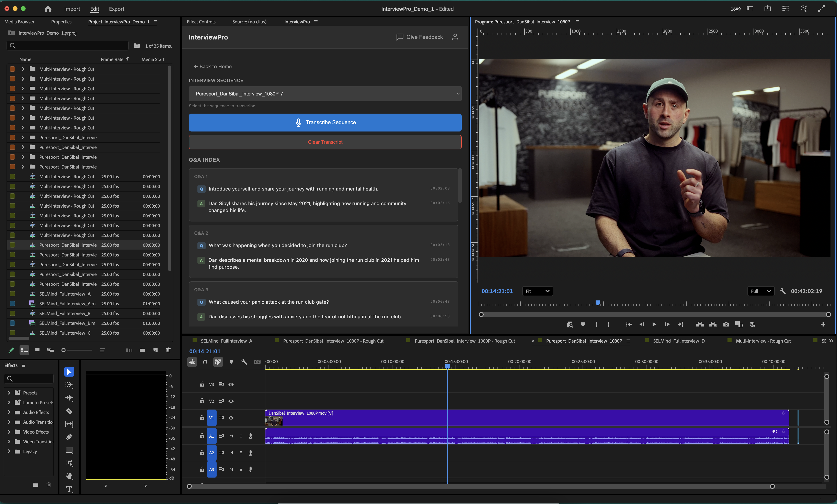Click Transcribe Sequence button
This screenshot has width=837, height=504.
click(325, 123)
